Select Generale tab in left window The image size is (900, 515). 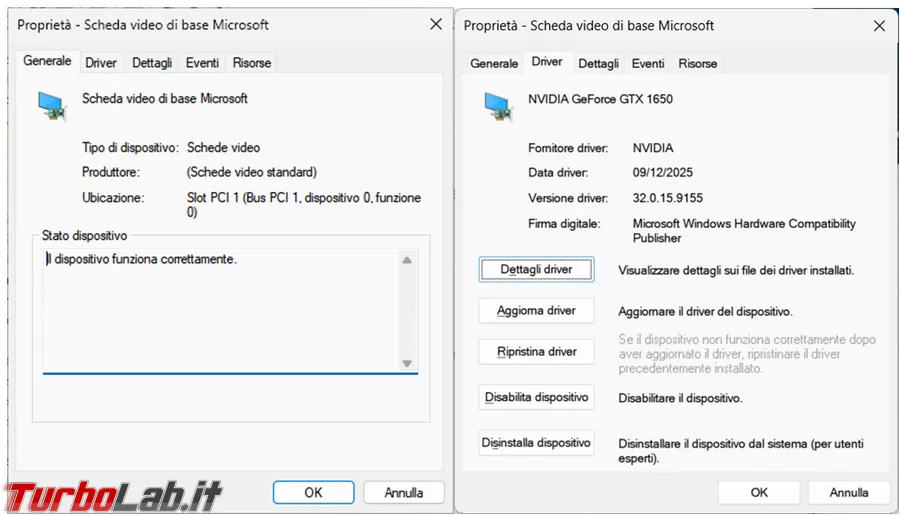pyautogui.click(x=47, y=61)
